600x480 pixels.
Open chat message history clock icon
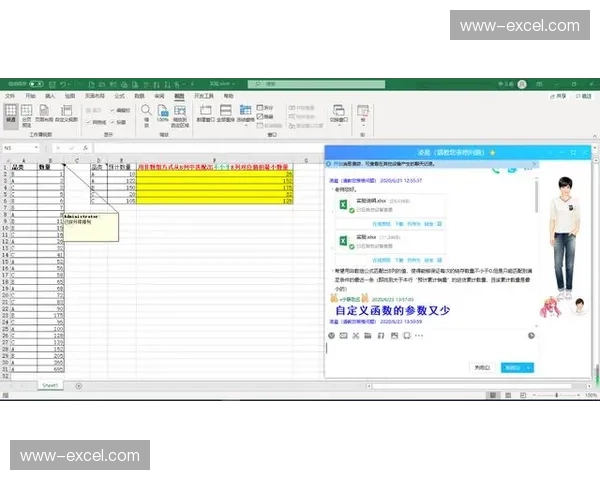[x=531, y=336]
